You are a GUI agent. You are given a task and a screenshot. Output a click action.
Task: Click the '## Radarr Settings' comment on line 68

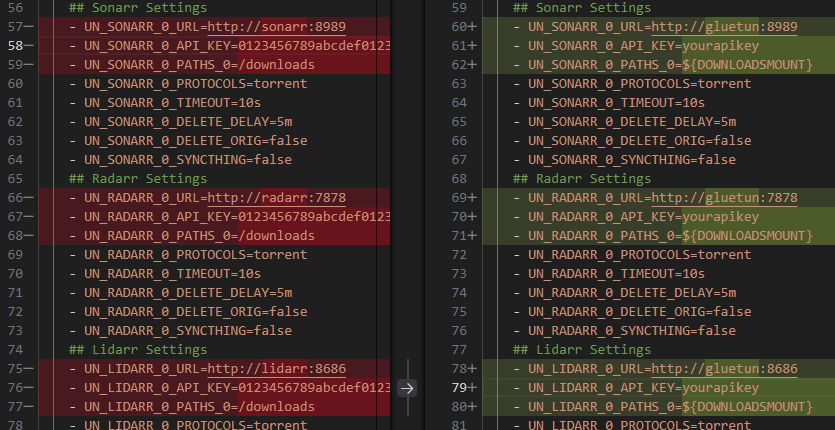click(582, 179)
